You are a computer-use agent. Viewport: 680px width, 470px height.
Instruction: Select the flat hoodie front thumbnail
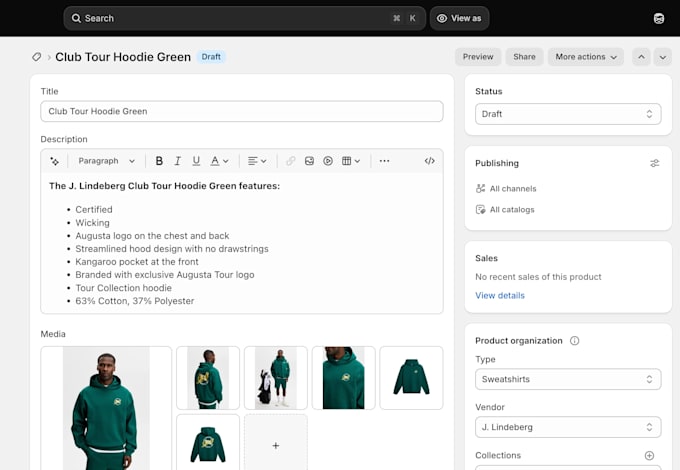tap(411, 378)
